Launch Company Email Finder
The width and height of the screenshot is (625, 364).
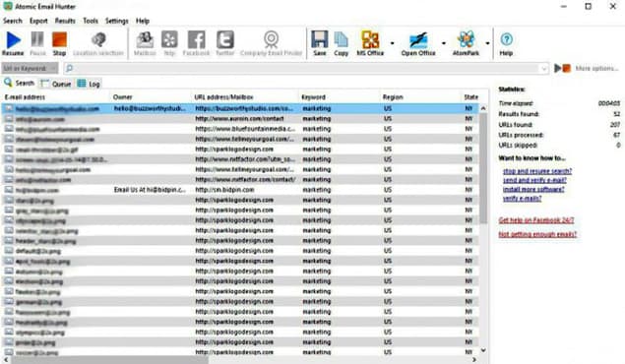pos(271,39)
